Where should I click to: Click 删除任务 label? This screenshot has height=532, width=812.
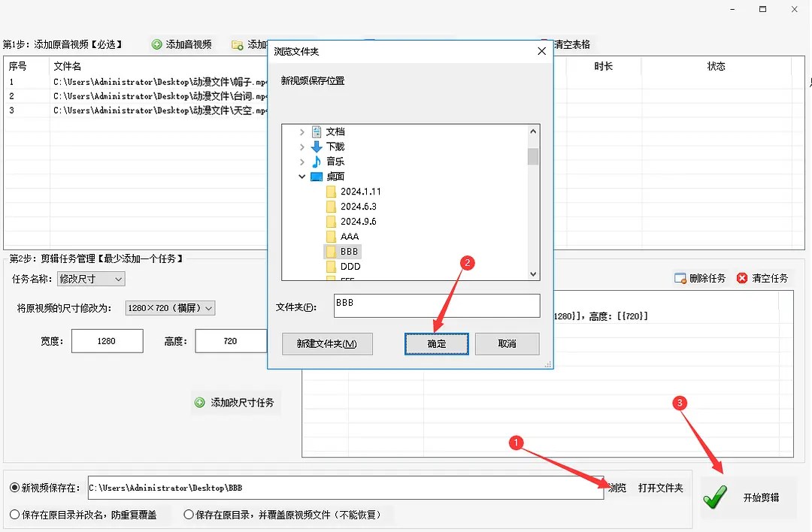[707, 279]
